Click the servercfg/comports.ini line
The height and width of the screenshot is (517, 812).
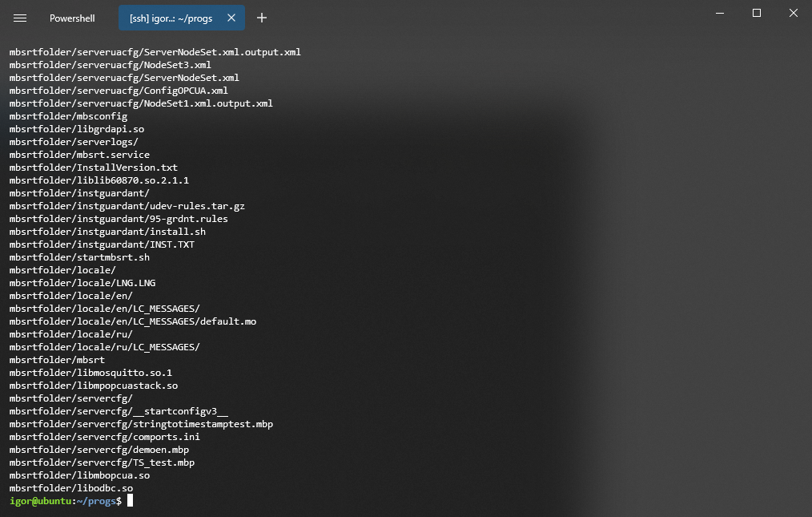105,437
